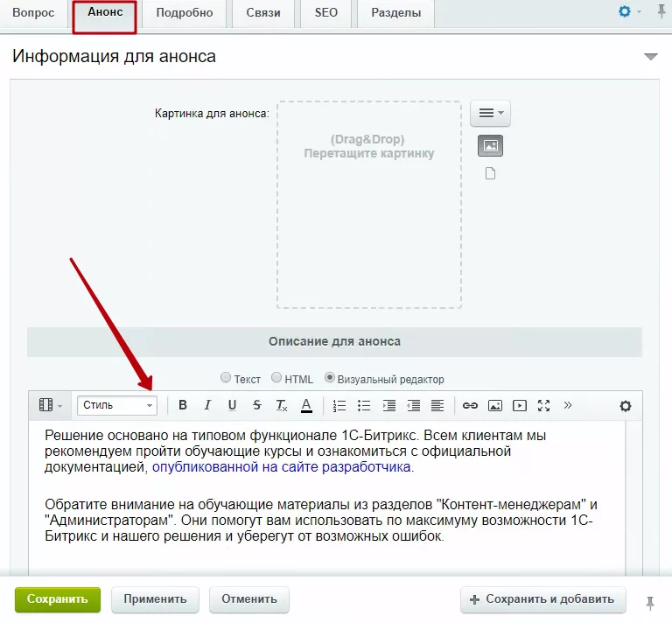
Task: Open the Стиль dropdown
Action: (117, 405)
